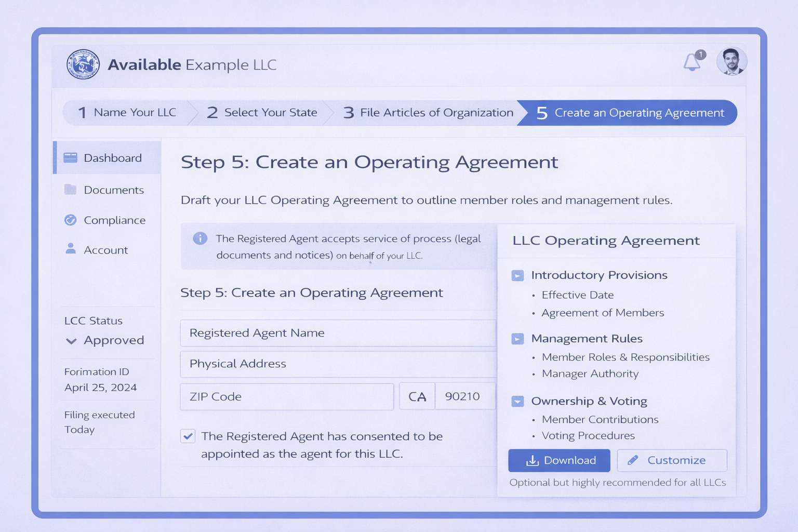Expand the Introductory Provisions section
798x532 pixels.
point(517,275)
